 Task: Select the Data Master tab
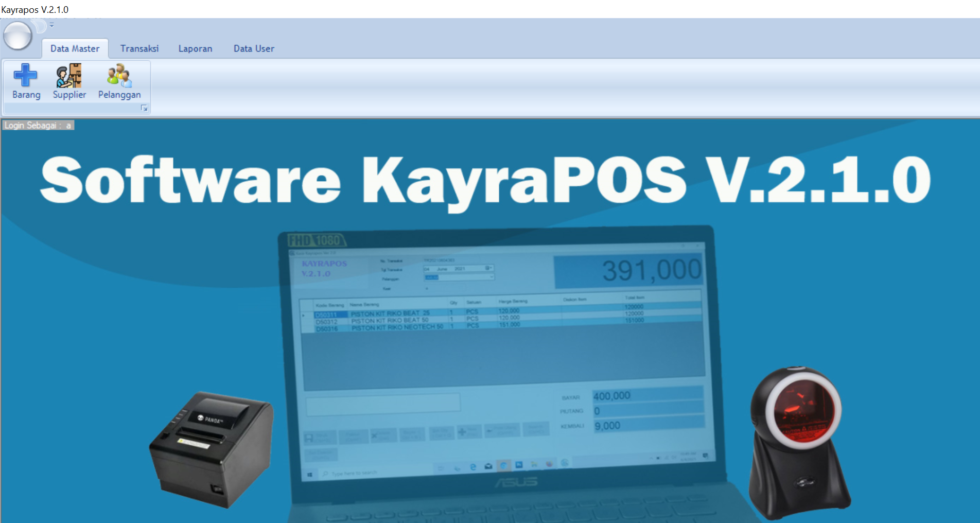point(75,48)
